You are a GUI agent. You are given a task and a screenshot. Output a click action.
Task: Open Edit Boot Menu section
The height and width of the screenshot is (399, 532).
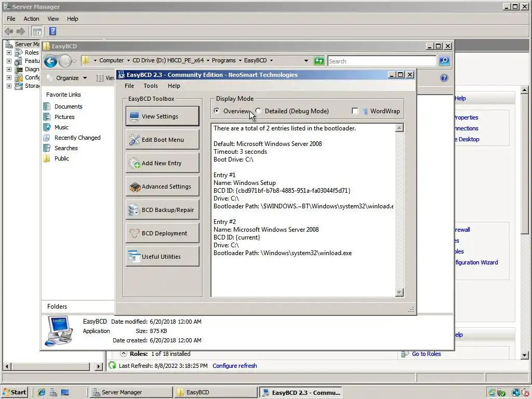162,139
